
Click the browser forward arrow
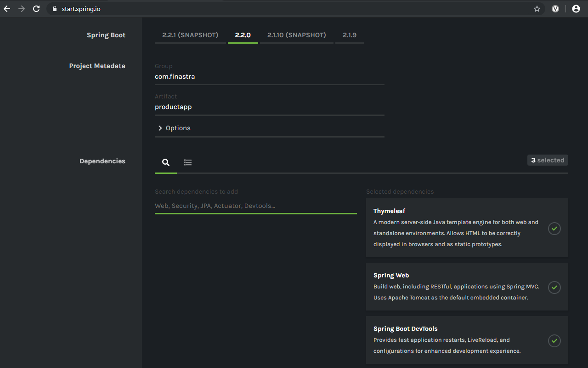click(x=22, y=9)
